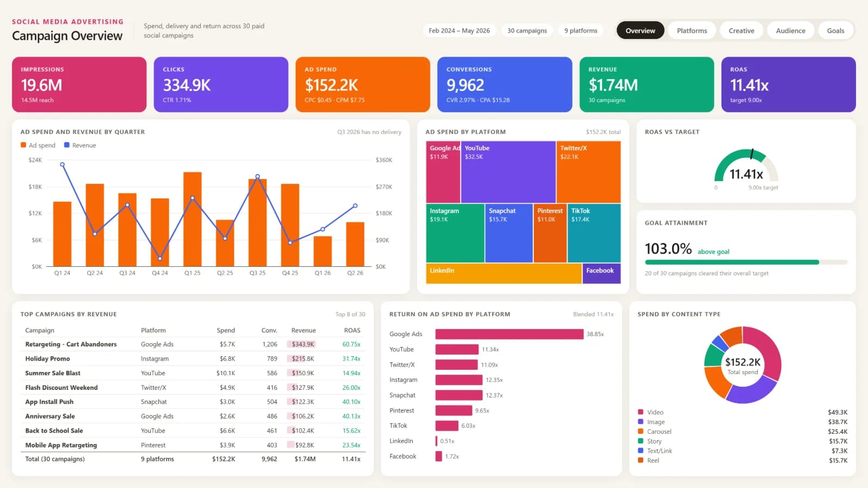Viewport: 868px width, 488px height.
Task: Click the Pinterest treemap tile
Action: point(550,233)
